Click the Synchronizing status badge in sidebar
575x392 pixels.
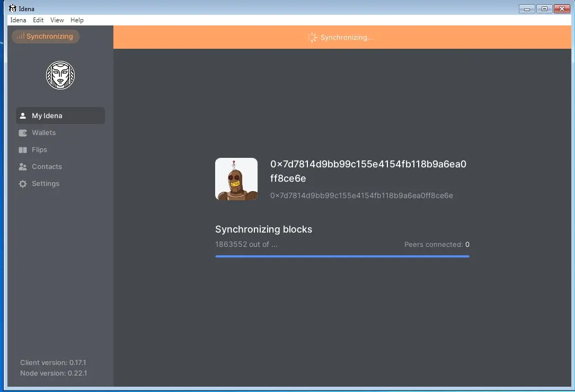coord(46,37)
